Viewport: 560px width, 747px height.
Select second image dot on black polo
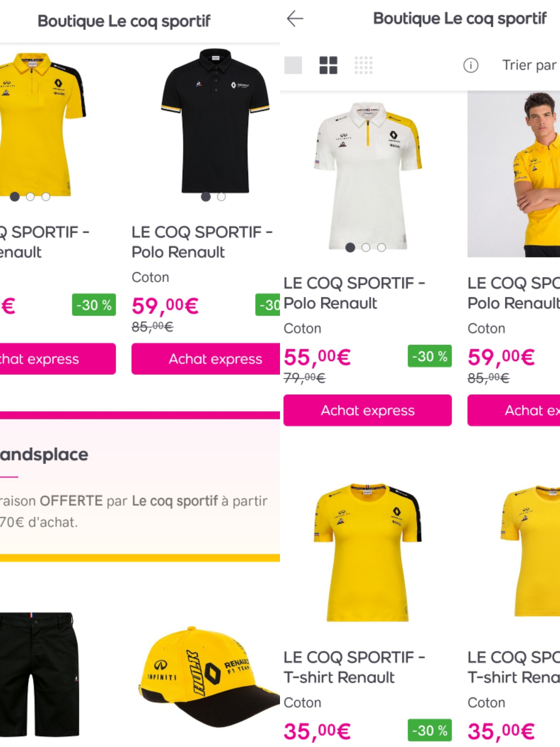click(221, 197)
